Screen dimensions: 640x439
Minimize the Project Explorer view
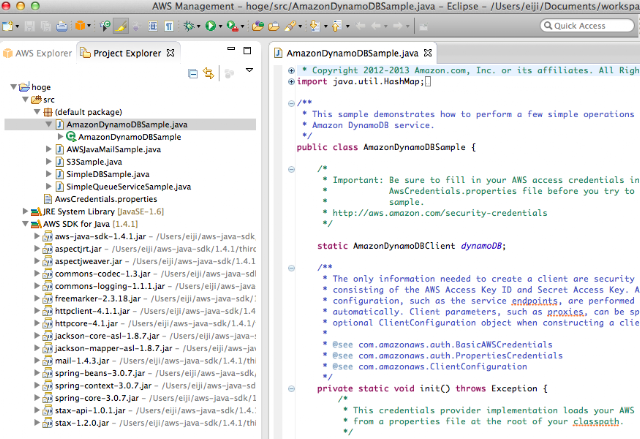(231, 49)
